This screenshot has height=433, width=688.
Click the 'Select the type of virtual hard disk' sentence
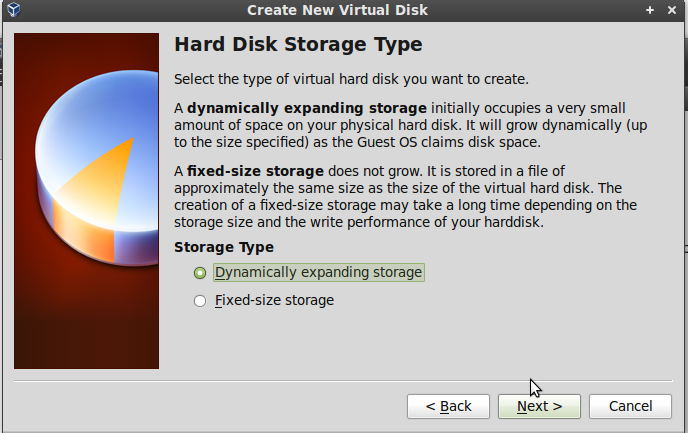click(x=351, y=79)
